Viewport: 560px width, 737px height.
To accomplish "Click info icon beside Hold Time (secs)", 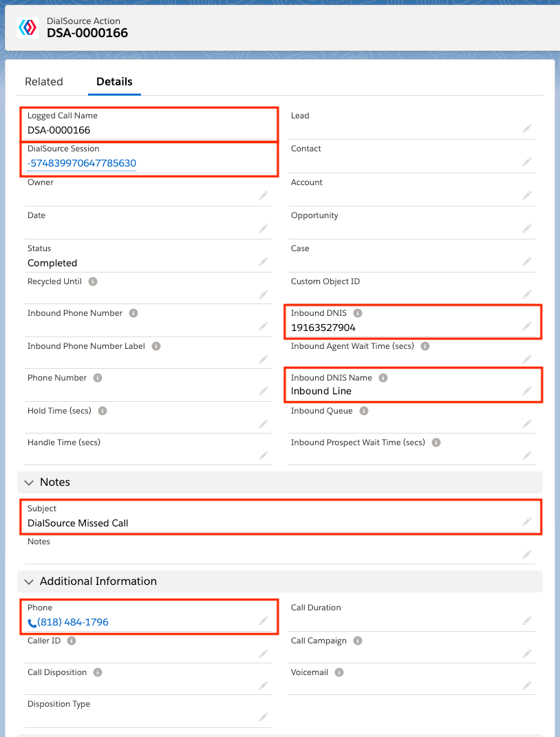I will pyautogui.click(x=103, y=411).
